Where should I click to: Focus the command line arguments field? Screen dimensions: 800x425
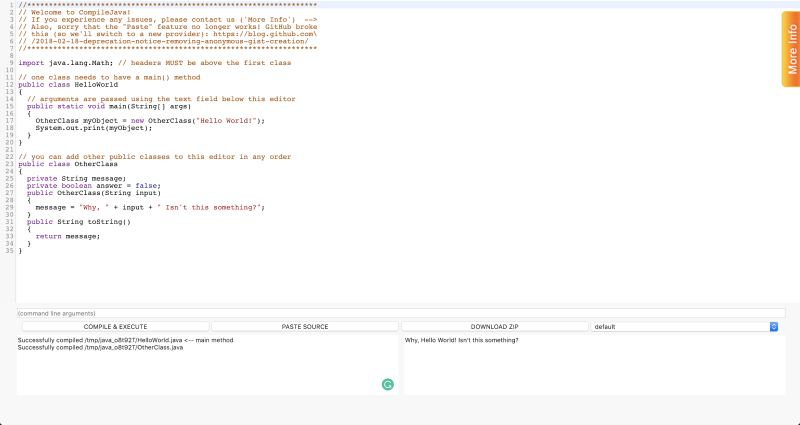[x=401, y=313]
